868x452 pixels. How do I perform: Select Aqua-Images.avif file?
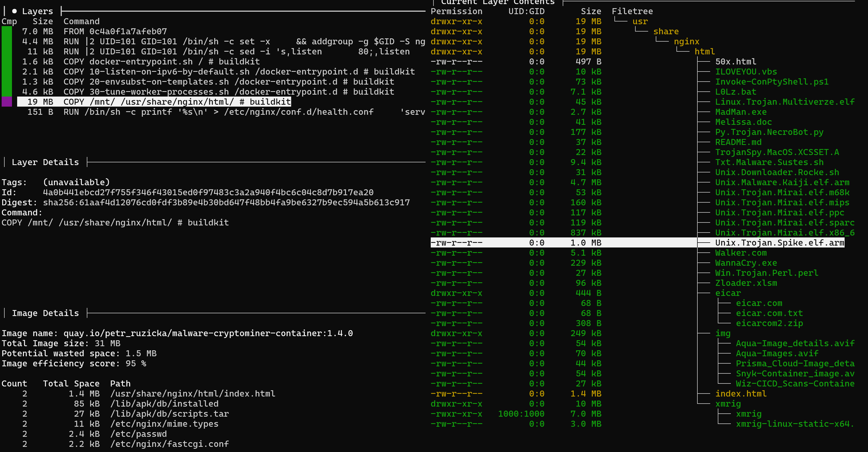(x=777, y=353)
